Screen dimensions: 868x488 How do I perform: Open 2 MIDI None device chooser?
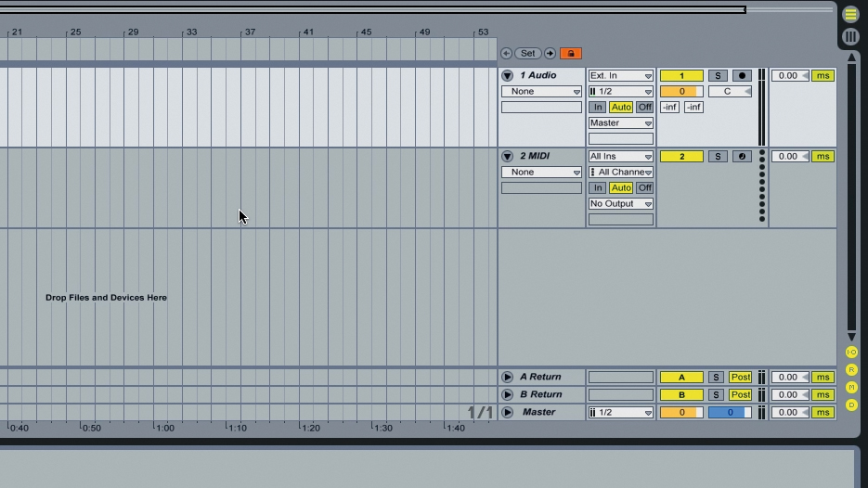541,172
